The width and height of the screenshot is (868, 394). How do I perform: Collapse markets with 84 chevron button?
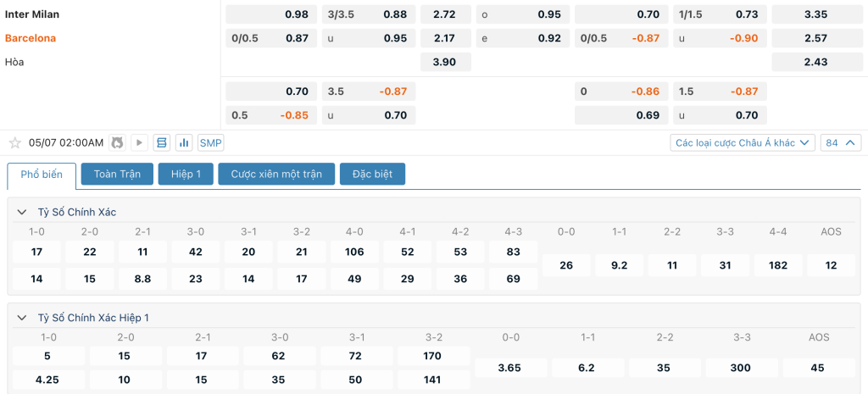840,142
